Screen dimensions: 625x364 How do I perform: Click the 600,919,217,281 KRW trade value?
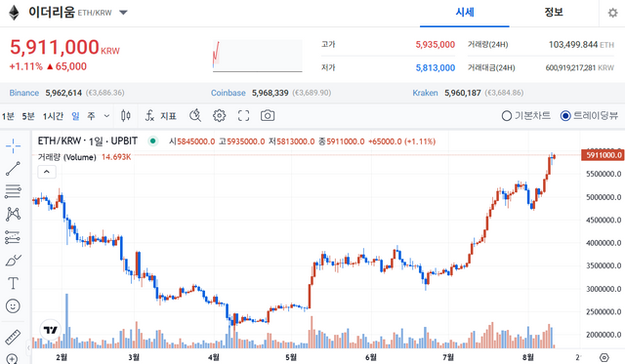tap(579, 68)
